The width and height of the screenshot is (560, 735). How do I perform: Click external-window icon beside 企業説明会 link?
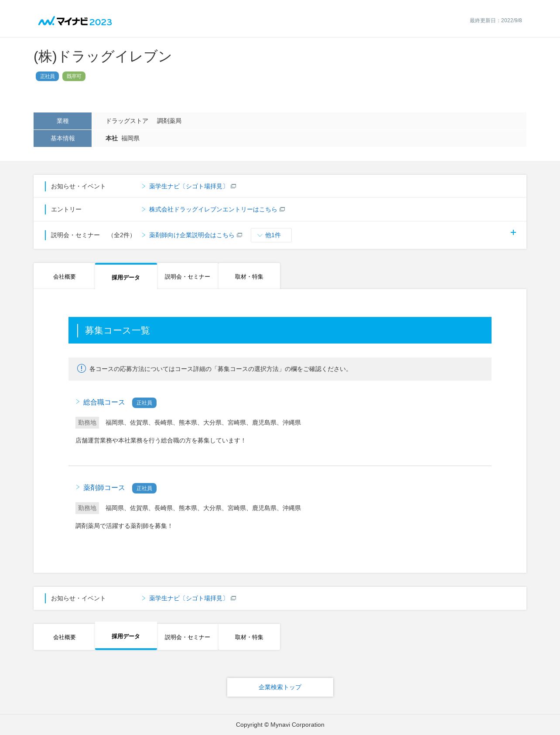(x=239, y=235)
